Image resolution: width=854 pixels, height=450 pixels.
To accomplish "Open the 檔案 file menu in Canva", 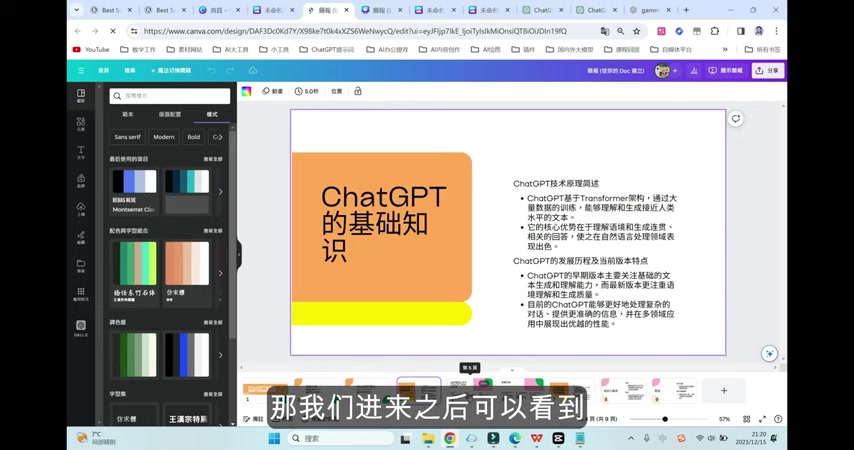I will [x=130, y=70].
